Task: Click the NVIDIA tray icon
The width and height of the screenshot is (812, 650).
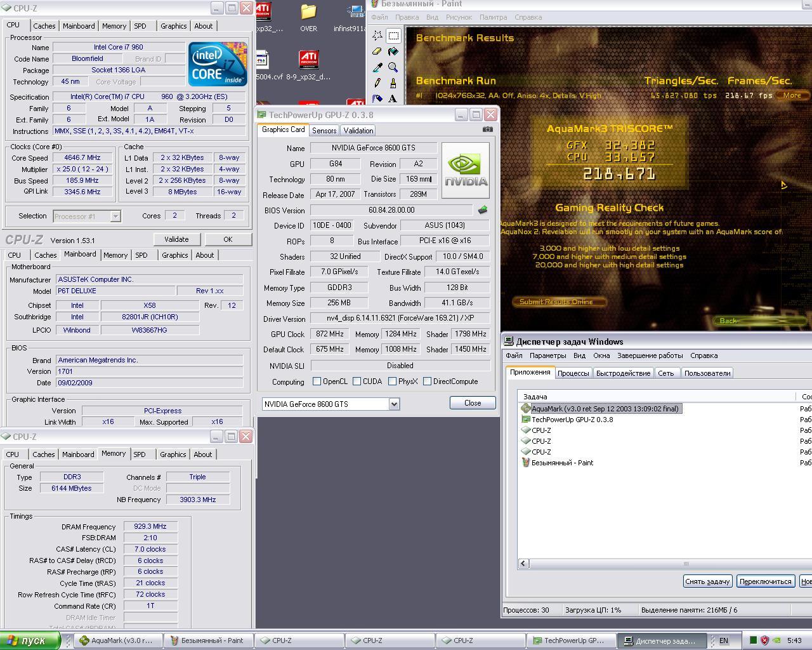Action: [x=776, y=640]
